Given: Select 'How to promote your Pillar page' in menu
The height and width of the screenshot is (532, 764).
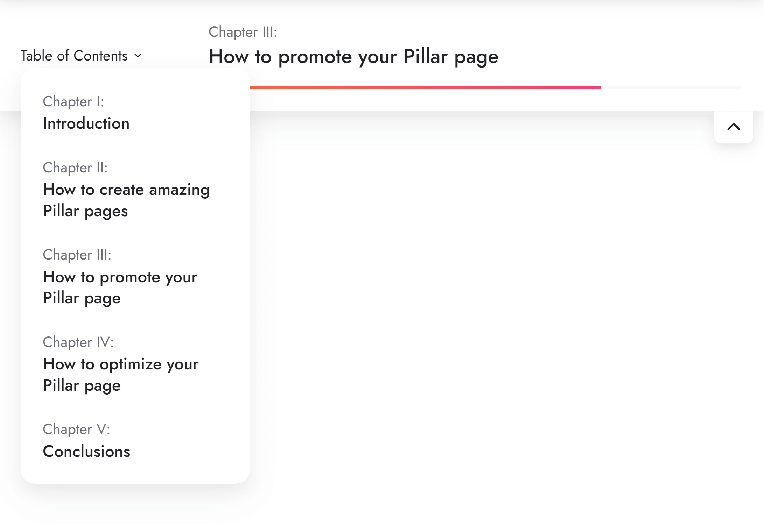Looking at the screenshot, I should tap(120, 287).
